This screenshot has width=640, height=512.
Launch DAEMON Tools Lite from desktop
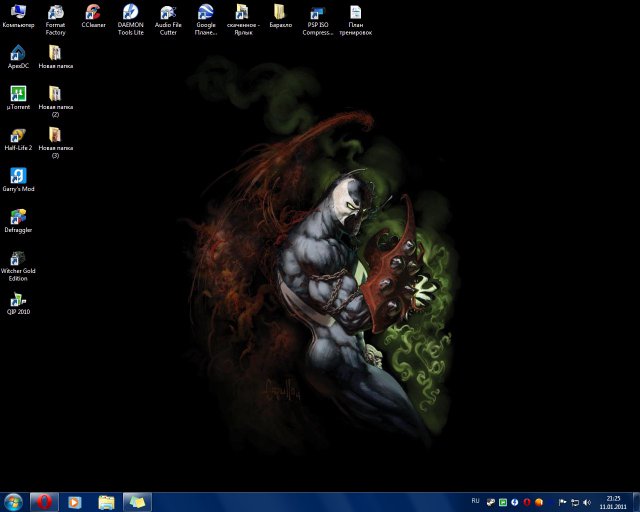click(130, 13)
